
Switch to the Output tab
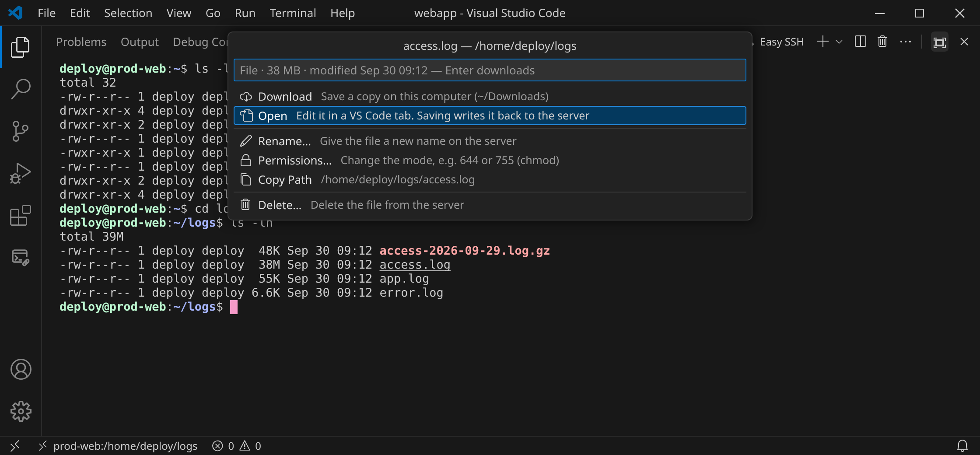140,42
